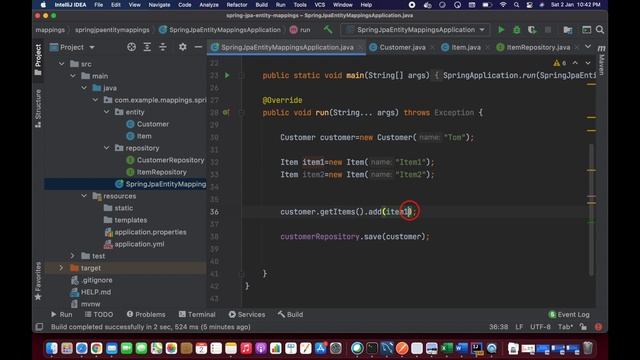Toggle read-only lock icon in status bar
Image resolution: width=640 pixels, height=360 pixels.
(584, 327)
